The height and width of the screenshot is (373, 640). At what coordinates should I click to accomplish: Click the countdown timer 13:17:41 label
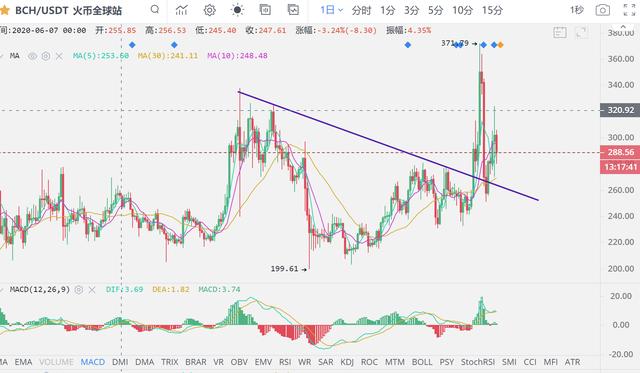tap(620, 167)
